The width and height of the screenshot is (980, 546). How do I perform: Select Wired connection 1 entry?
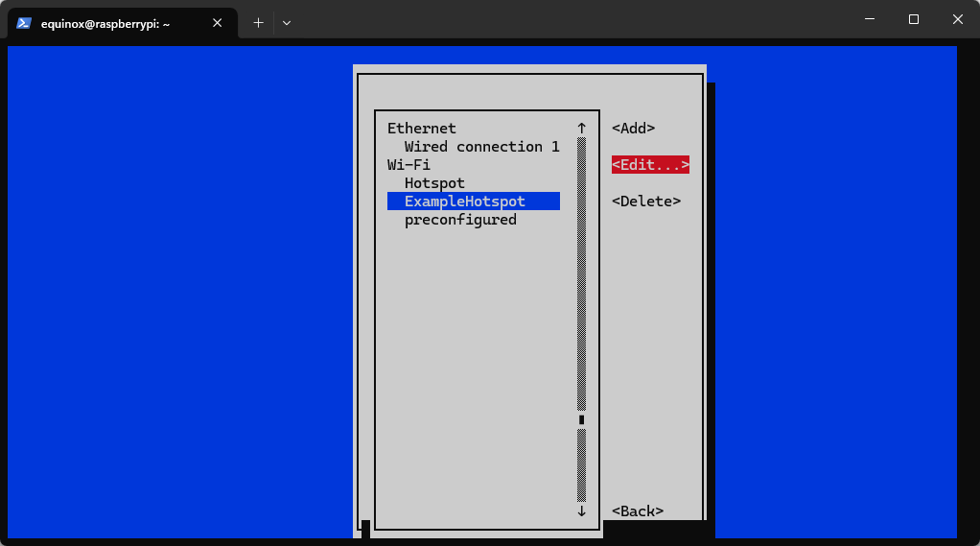pyautogui.click(x=482, y=147)
